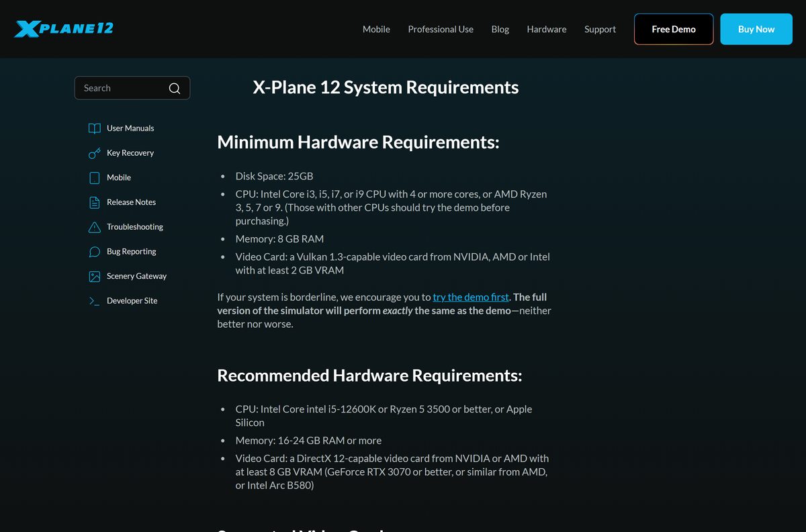Click the 'Intel Core intel i5-12600K' CPU item

click(384, 416)
